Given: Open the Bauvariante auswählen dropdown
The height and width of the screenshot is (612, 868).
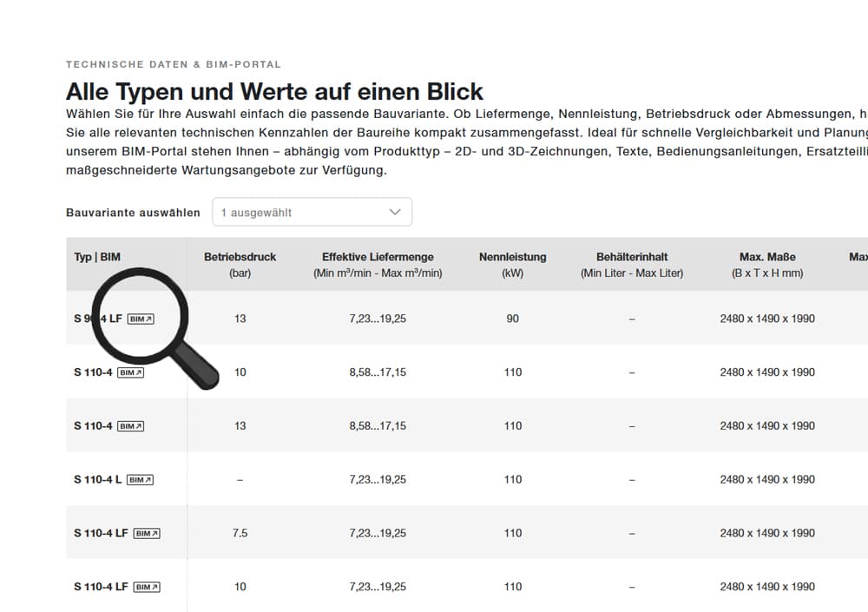Looking at the screenshot, I should coord(312,211).
